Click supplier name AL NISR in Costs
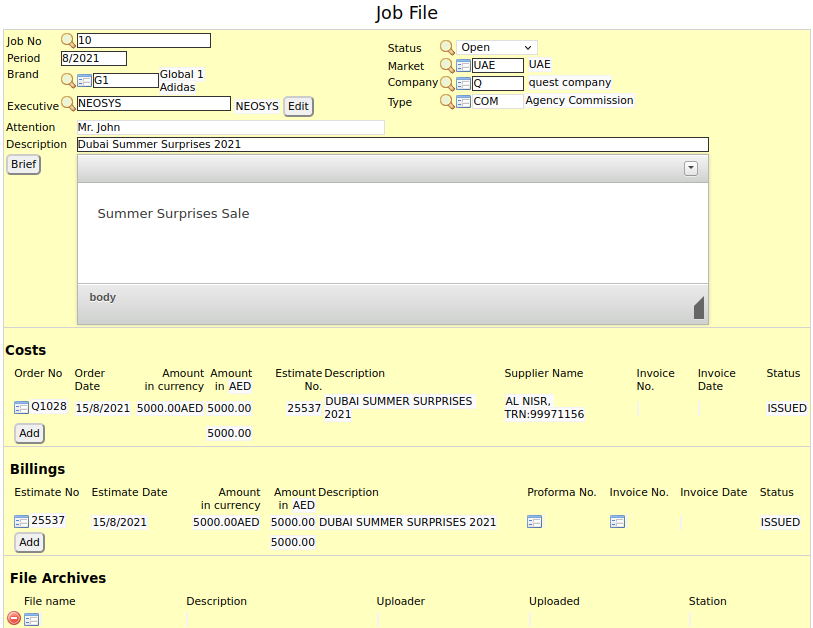The image size is (813, 628). click(544, 408)
